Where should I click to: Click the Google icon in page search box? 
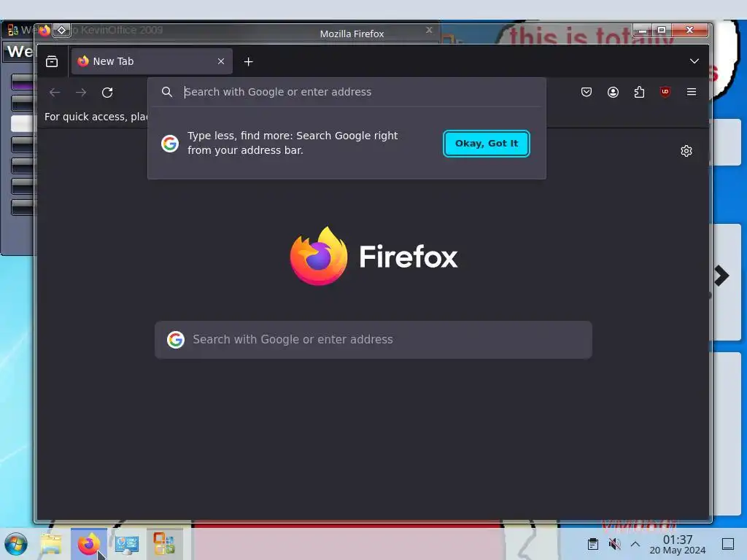coord(175,340)
